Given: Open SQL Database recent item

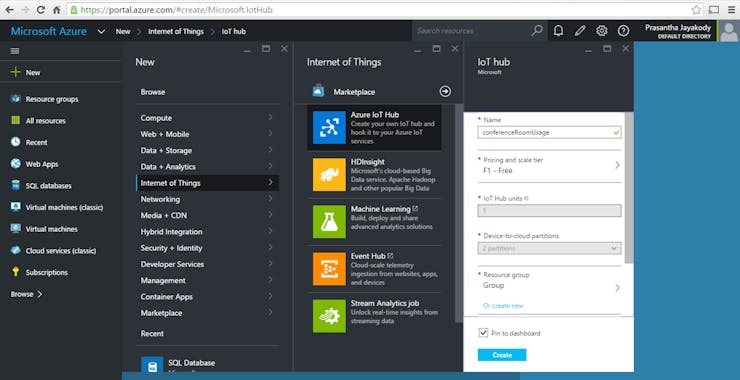Looking at the screenshot, I should click(x=207, y=364).
